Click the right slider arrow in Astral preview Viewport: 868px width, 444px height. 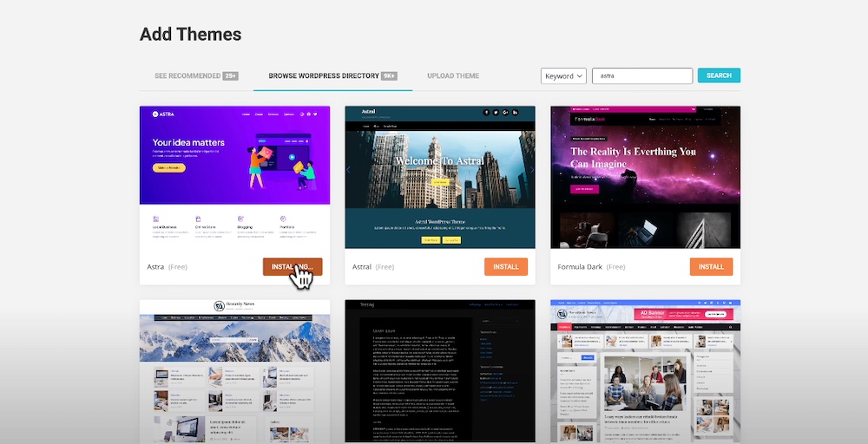(x=532, y=170)
